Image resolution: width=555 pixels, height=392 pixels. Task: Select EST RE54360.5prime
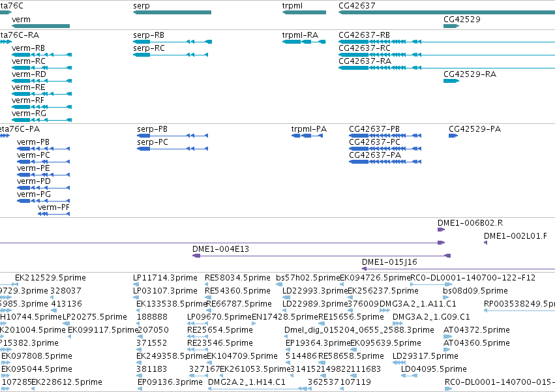[237, 291]
